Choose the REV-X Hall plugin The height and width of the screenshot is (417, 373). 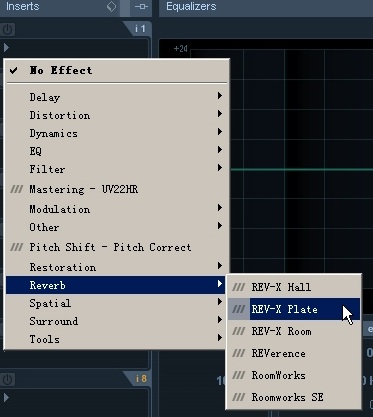294,287
